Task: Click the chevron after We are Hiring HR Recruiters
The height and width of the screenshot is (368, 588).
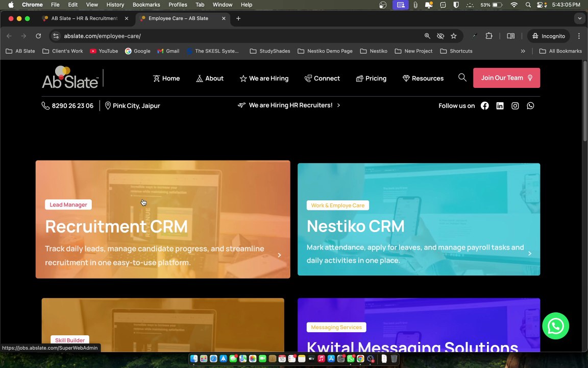Action: click(338, 105)
